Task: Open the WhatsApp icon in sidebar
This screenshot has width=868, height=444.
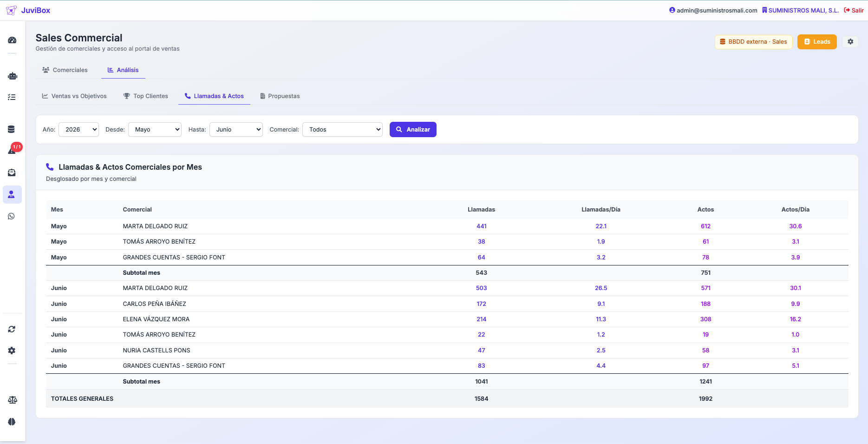Action: (12, 216)
